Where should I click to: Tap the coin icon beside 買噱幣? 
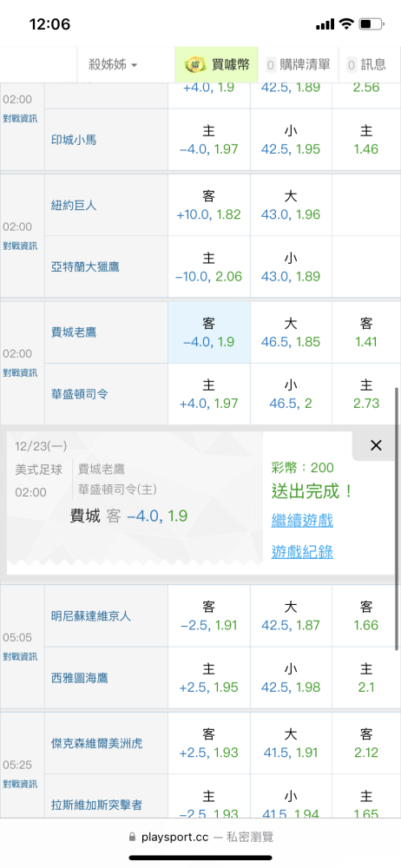pos(195,65)
